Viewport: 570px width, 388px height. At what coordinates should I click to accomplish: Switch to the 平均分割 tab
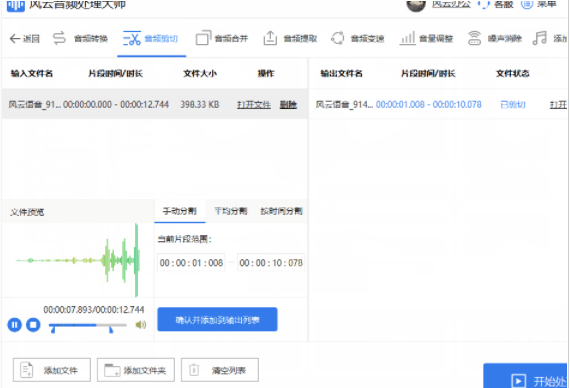230,211
